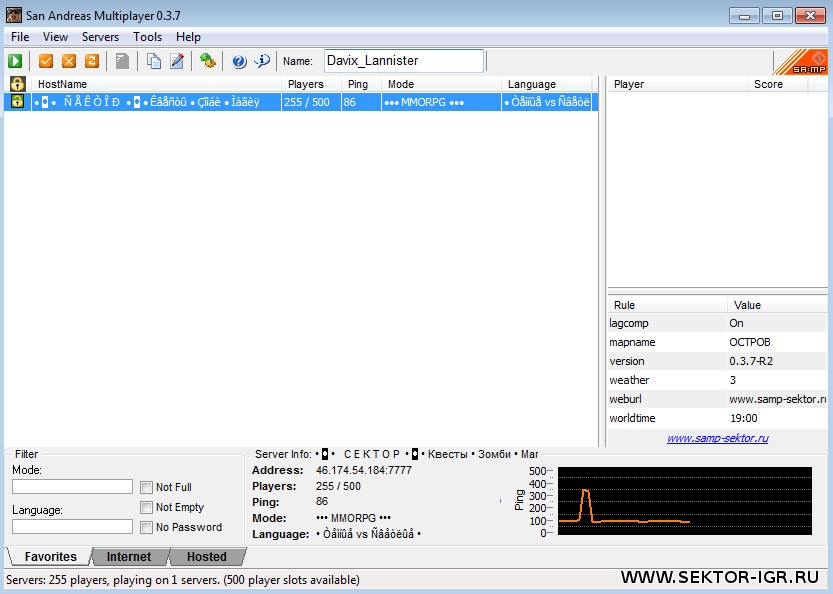Click the padlock column header icon

coord(18,84)
